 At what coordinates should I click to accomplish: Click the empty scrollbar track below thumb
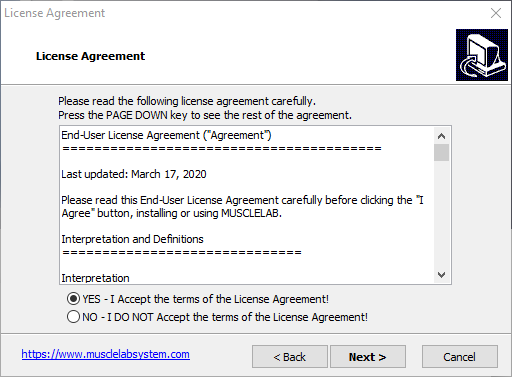(441, 214)
